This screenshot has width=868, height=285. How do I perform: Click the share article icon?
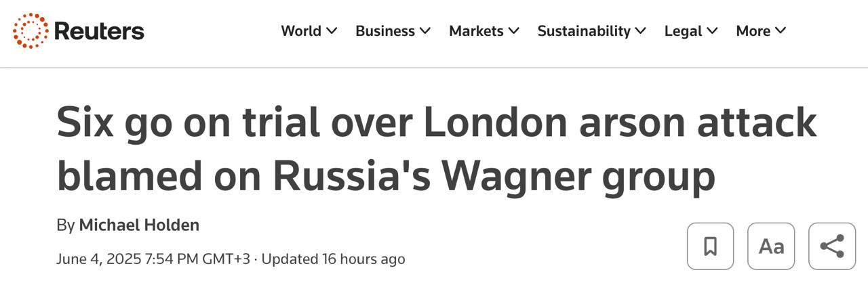(832, 246)
